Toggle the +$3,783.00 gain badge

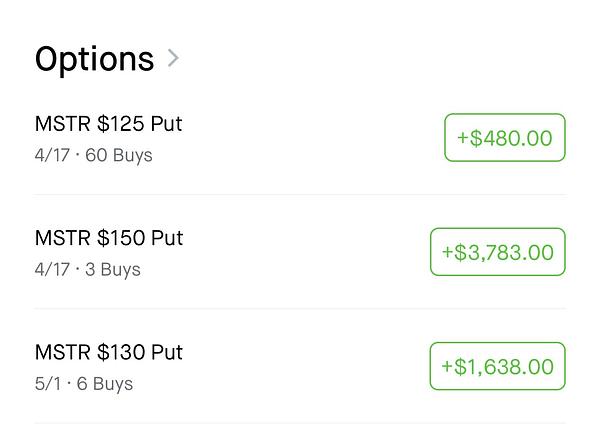pyautogui.click(x=497, y=252)
